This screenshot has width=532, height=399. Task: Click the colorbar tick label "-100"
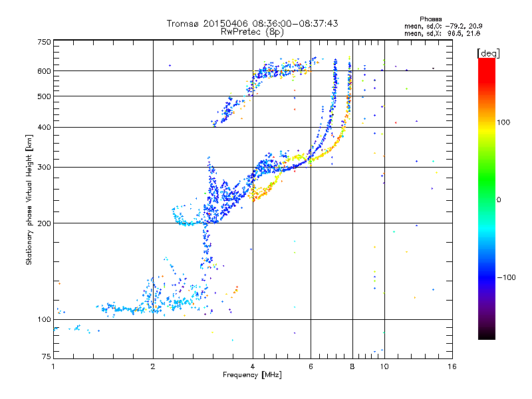(x=506, y=277)
